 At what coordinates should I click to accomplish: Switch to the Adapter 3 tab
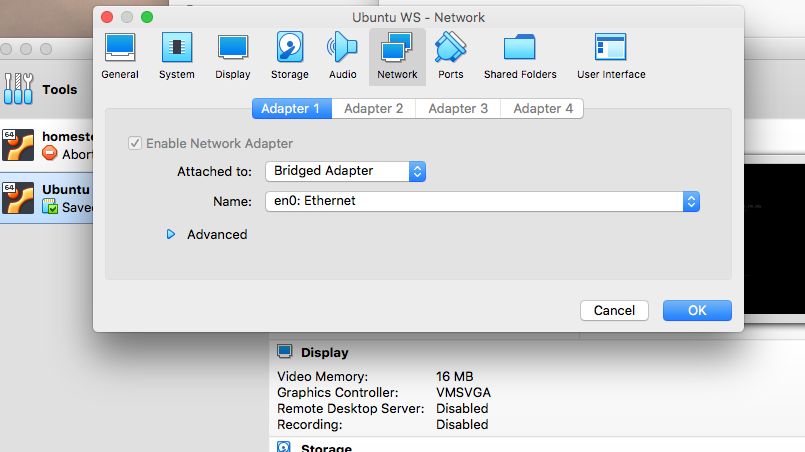point(458,108)
